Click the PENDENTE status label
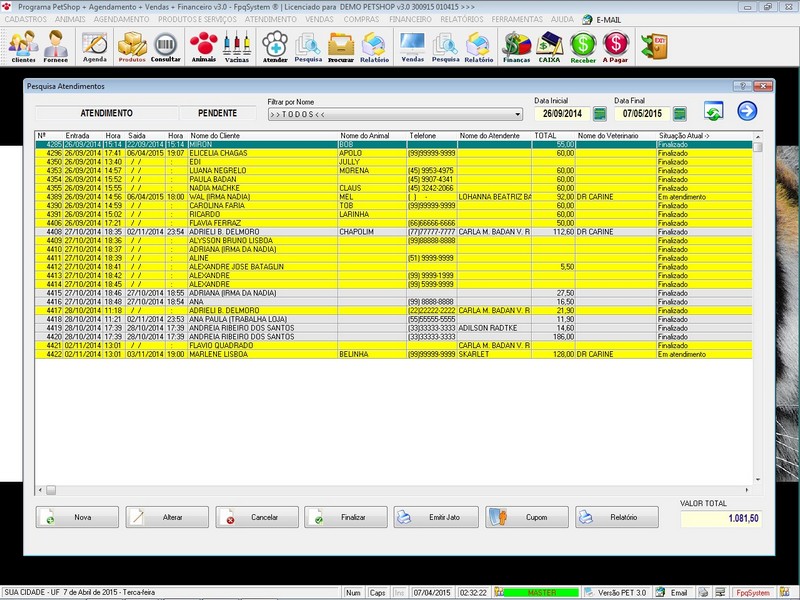 217,113
